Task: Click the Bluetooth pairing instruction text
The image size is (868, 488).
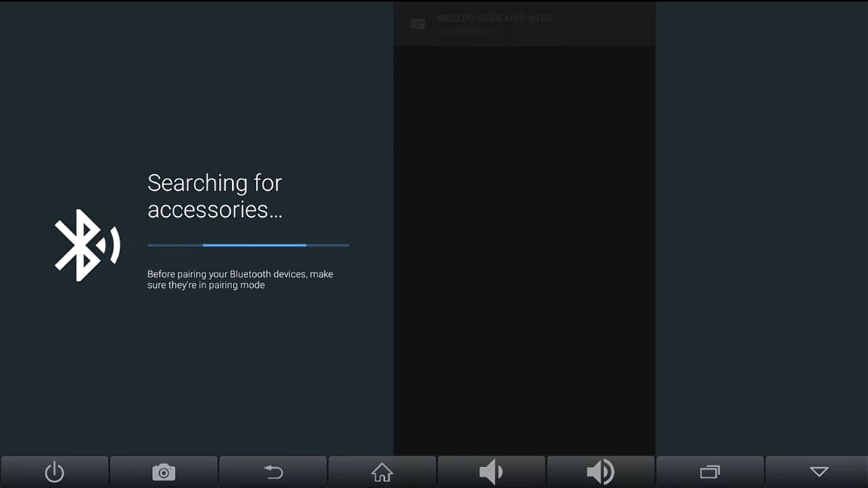Action: point(239,279)
